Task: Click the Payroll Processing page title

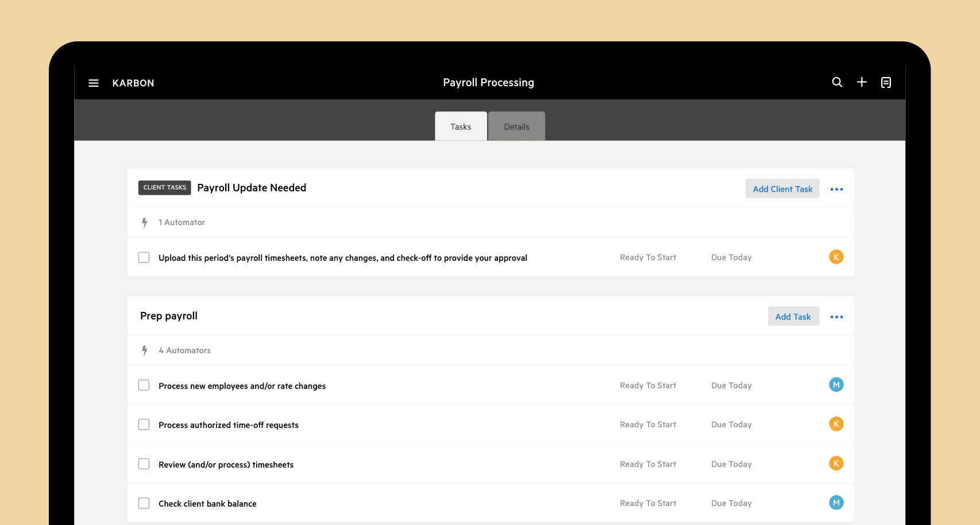Action: (x=488, y=83)
